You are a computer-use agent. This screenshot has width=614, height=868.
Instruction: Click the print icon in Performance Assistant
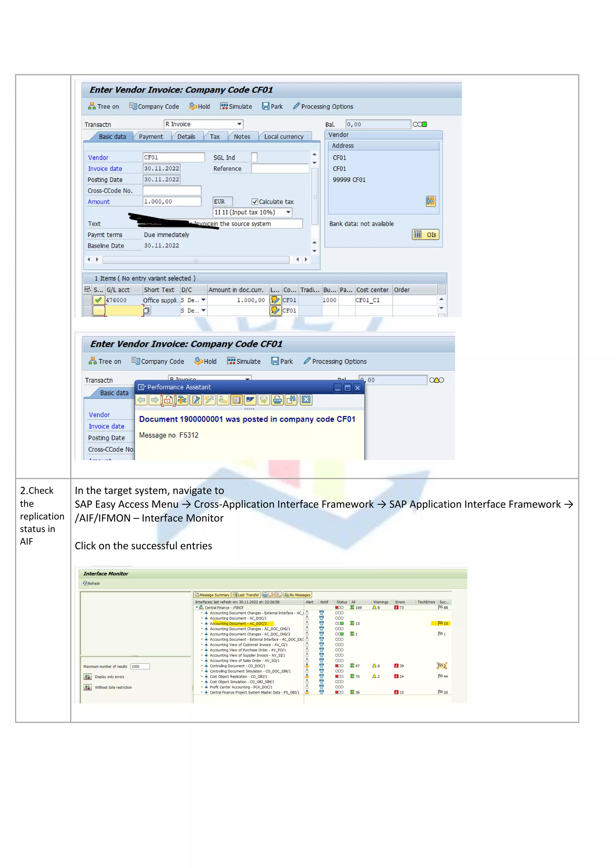[277, 400]
